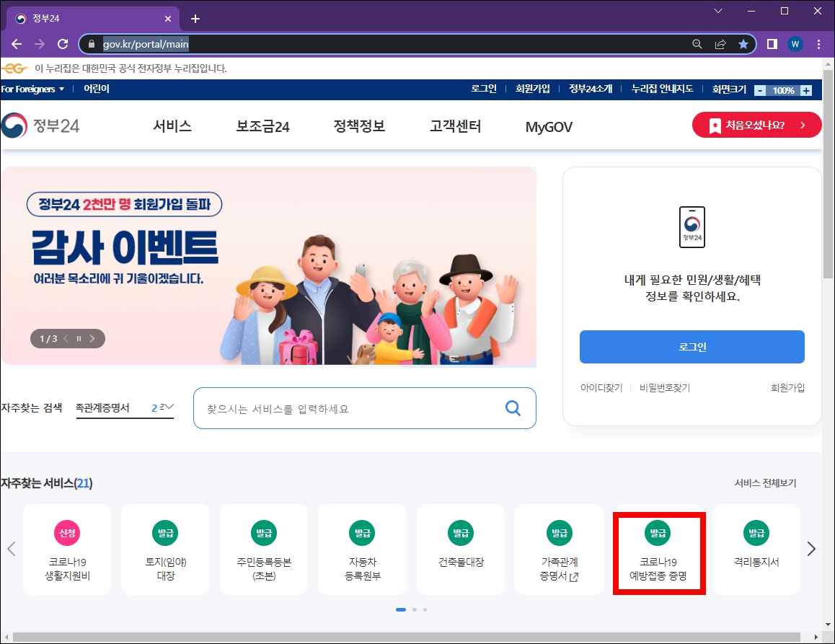This screenshot has width=835, height=644.
Task: Pause the banner carousel rotation
Action: (78, 338)
